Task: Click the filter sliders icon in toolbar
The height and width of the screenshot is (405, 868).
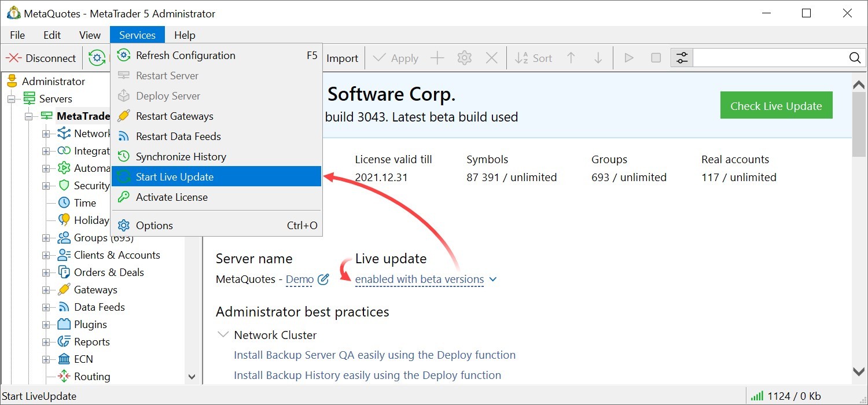Action: tap(682, 58)
